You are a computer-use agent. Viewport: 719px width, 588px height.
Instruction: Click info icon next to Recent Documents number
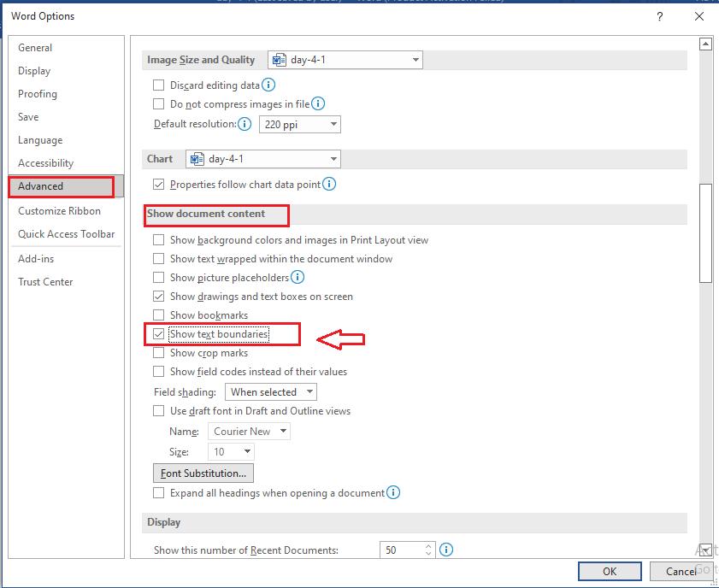445,549
